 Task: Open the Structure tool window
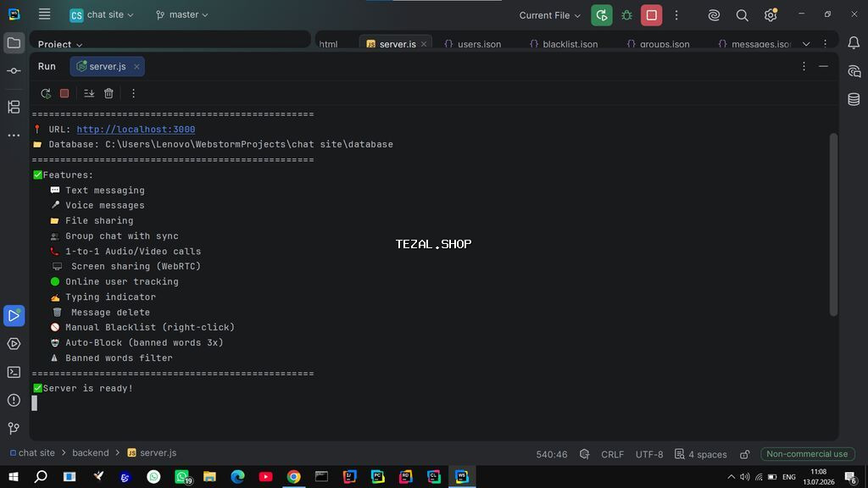coord(14,107)
